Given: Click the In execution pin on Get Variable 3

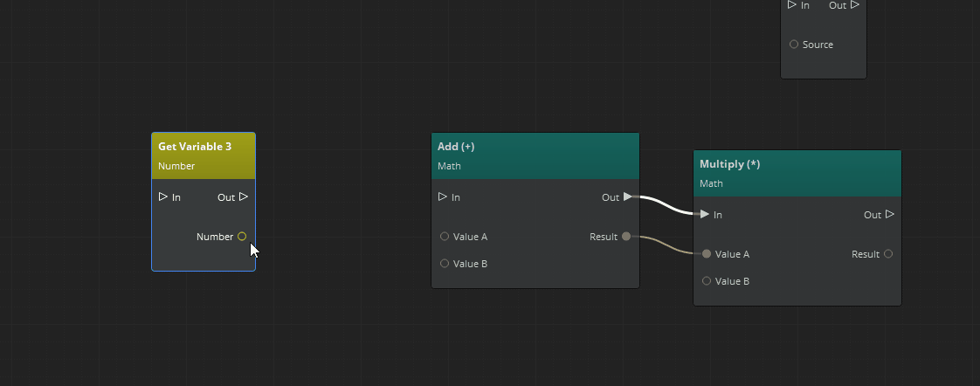Looking at the screenshot, I should point(163,196).
